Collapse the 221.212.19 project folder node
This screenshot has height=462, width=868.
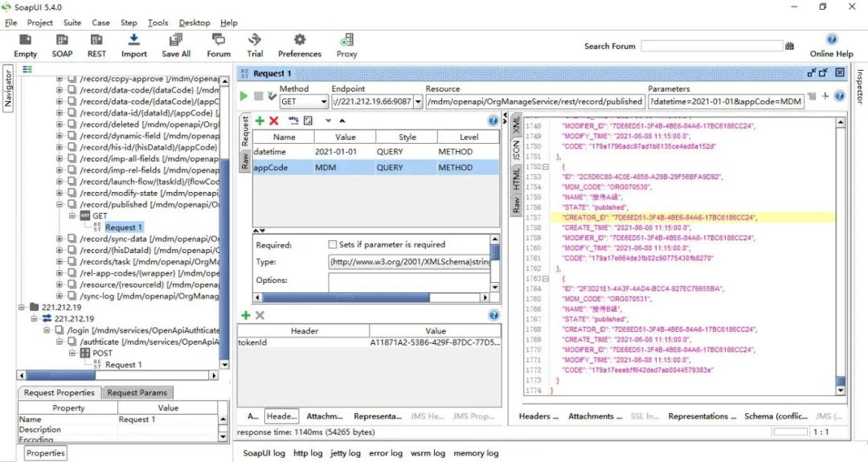pyautogui.click(x=22, y=307)
